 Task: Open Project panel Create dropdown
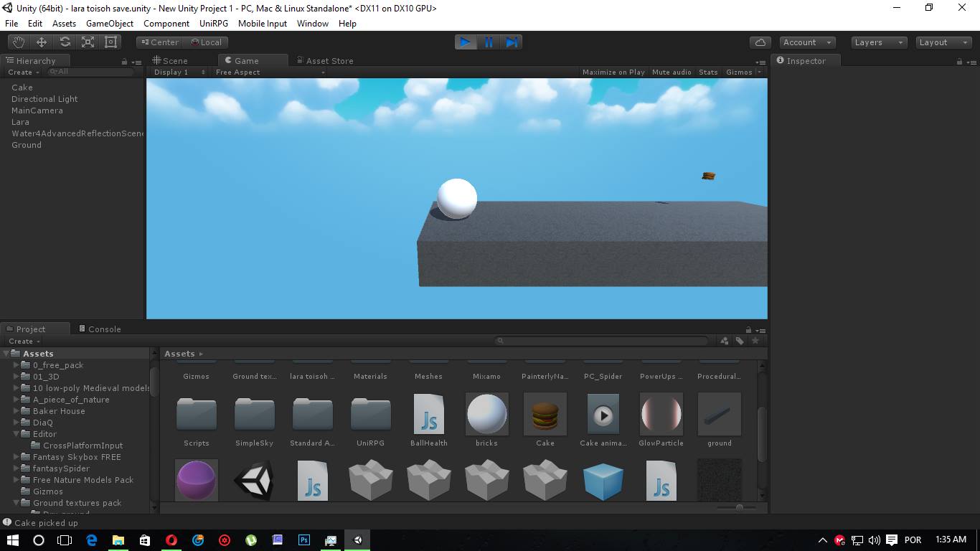[24, 341]
